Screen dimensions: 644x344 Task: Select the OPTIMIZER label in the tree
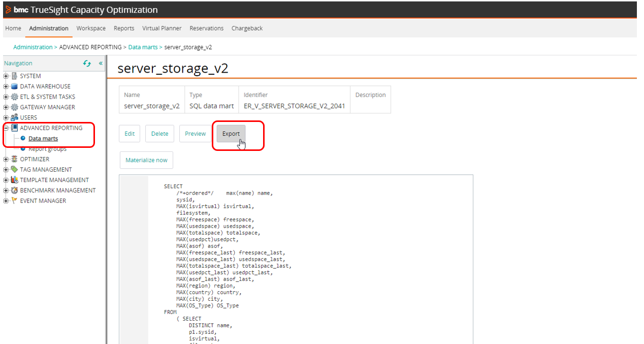[35, 159]
